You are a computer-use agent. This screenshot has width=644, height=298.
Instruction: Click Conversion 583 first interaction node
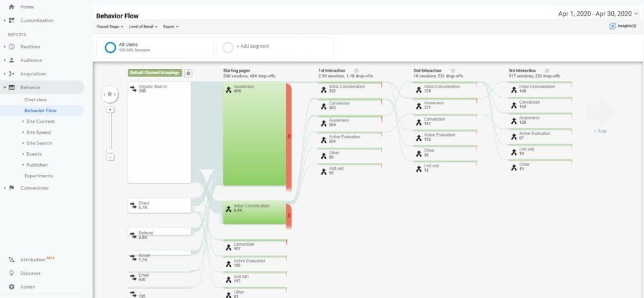(350, 106)
